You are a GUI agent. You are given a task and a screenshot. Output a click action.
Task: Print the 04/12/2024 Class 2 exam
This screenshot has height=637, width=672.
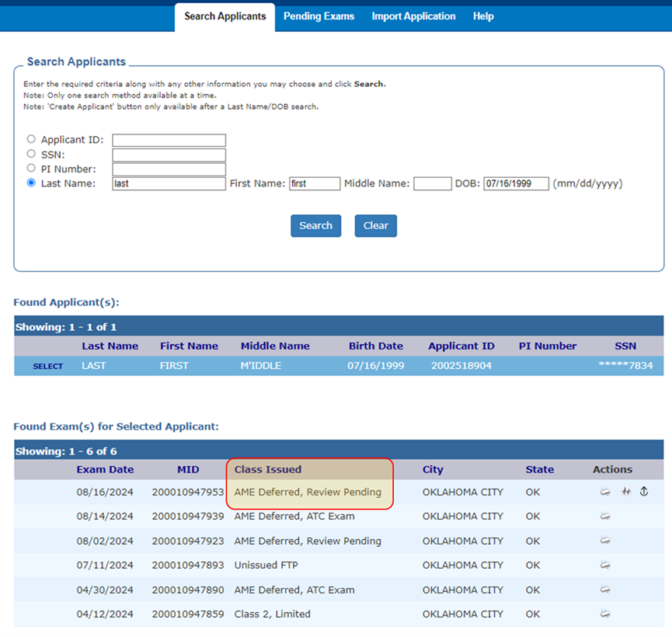(x=604, y=614)
